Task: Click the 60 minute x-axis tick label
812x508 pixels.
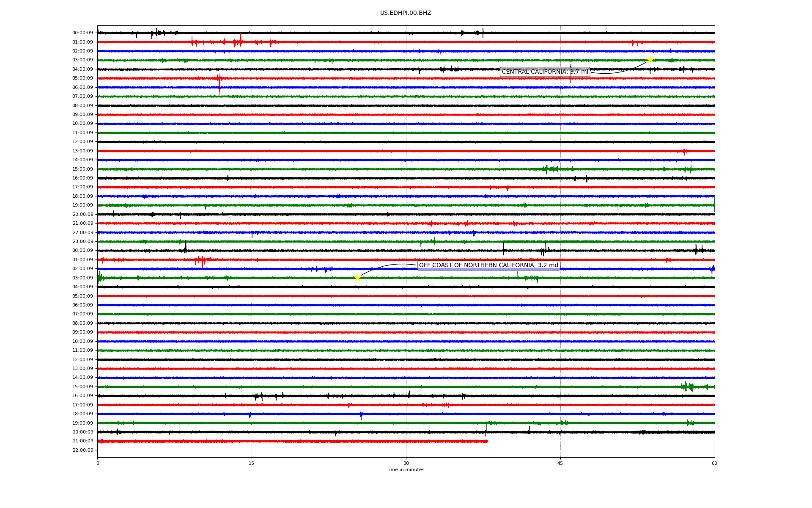Action: [714, 463]
